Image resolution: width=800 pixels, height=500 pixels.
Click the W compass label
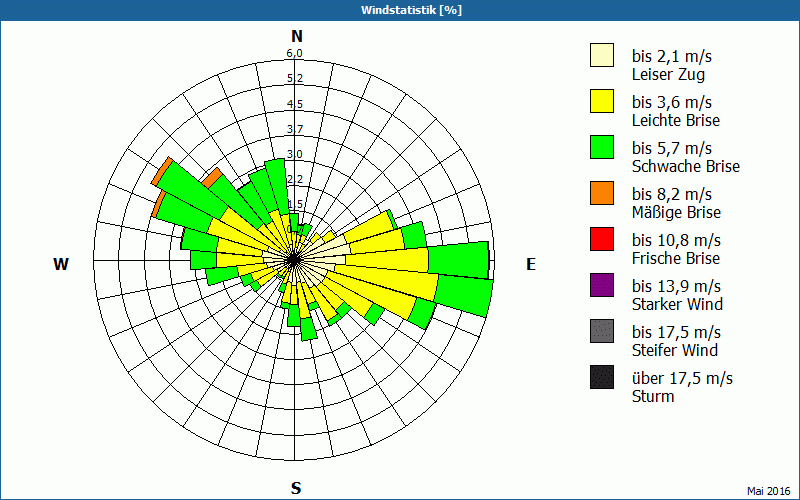pyautogui.click(x=61, y=264)
